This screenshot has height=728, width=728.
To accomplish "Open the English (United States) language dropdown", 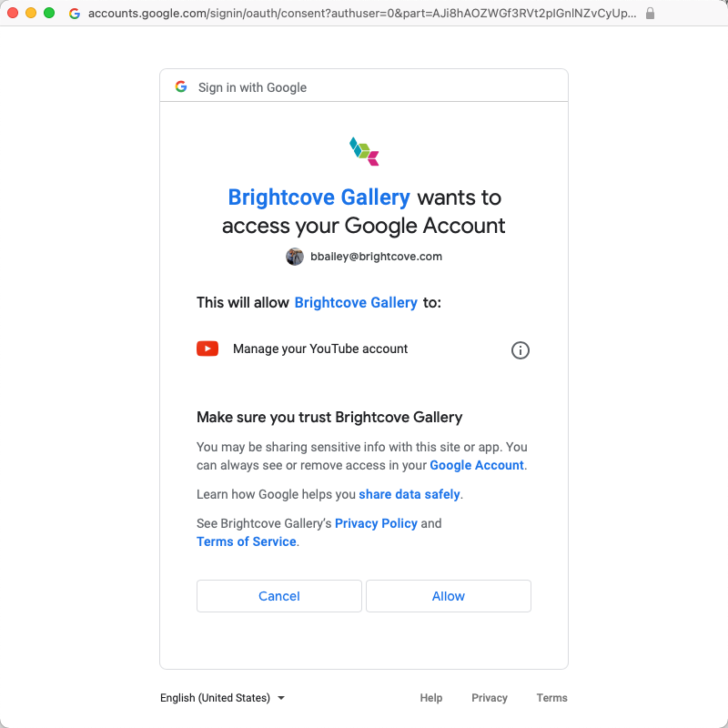I will pyautogui.click(x=222, y=698).
